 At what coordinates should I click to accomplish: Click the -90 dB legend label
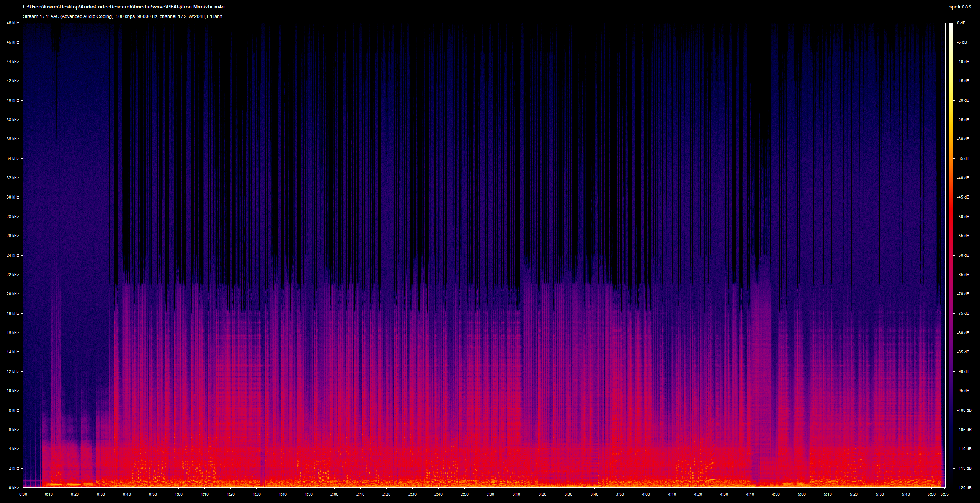pos(963,371)
